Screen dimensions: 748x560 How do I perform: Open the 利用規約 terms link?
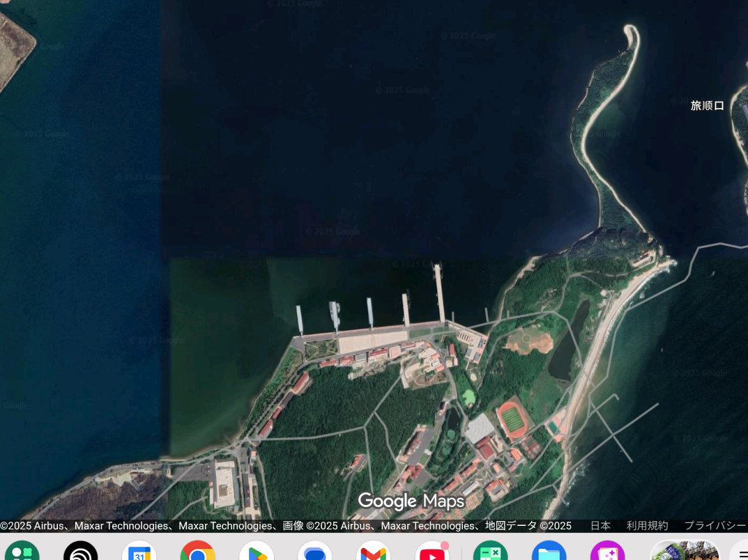click(647, 526)
